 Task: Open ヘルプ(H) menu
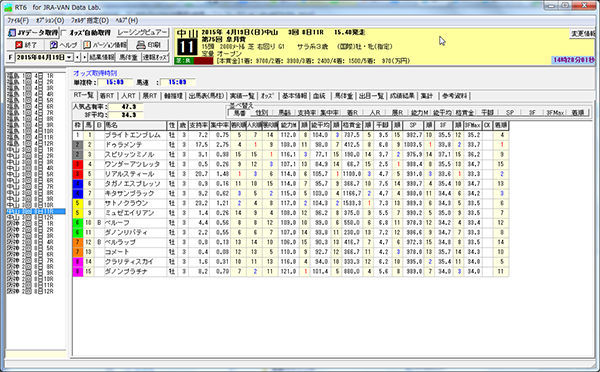[127, 20]
